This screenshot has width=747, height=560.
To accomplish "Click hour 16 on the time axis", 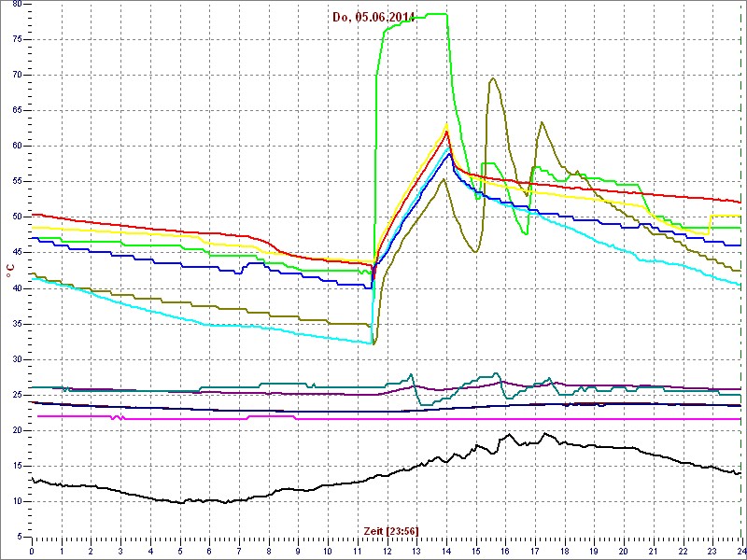I will click(506, 551).
